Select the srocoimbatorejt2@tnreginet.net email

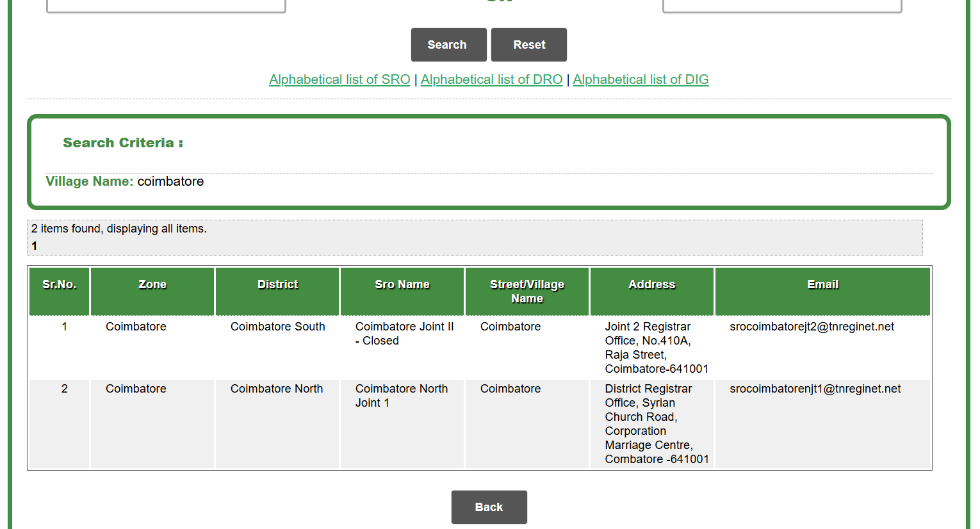pos(812,327)
